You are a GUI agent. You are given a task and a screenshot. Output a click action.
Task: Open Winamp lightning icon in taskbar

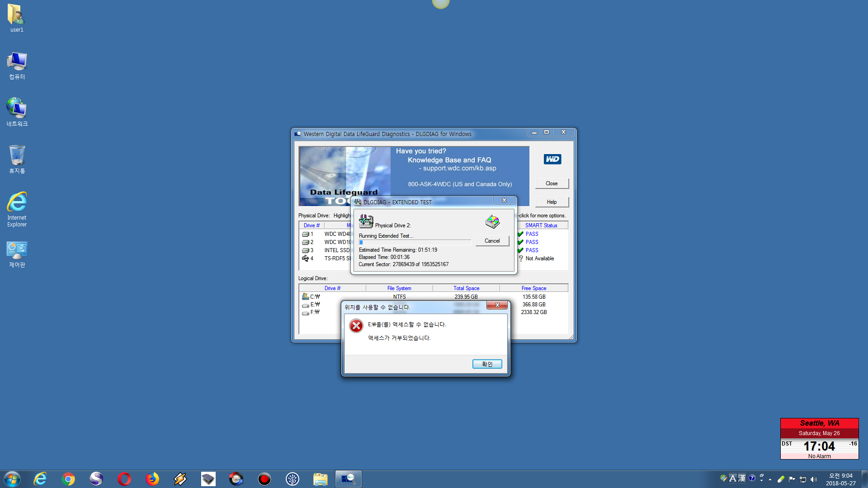click(x=180, y=479)
